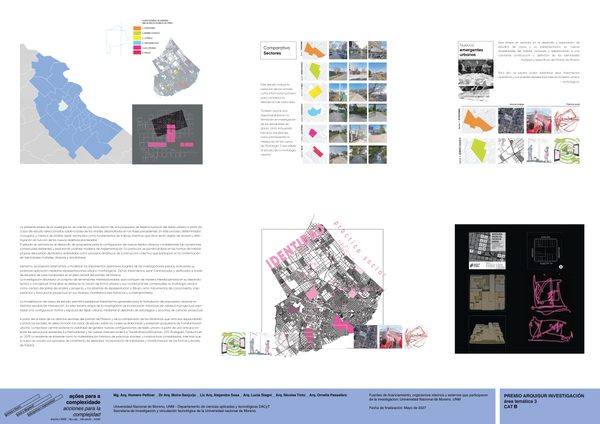Click the gray Moreno district map below legend

[175, 68]
